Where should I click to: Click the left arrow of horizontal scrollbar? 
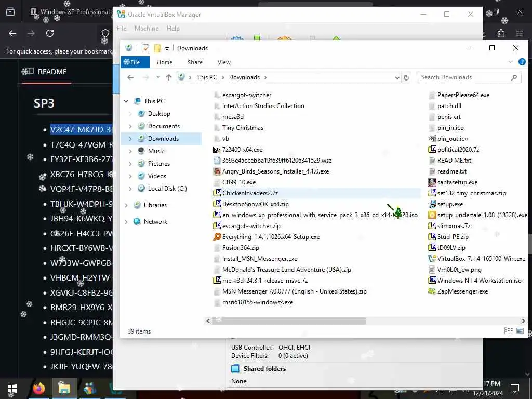click(208, 321)
